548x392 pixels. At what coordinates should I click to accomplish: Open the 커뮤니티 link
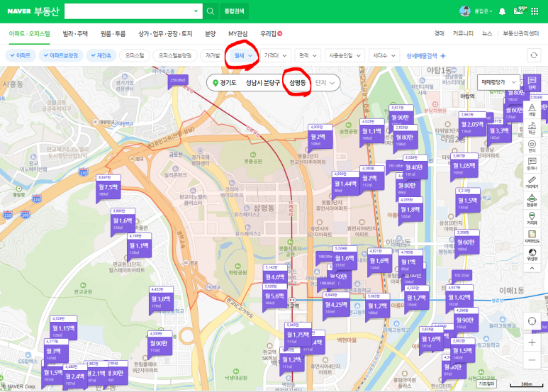[x=463, y=33]
